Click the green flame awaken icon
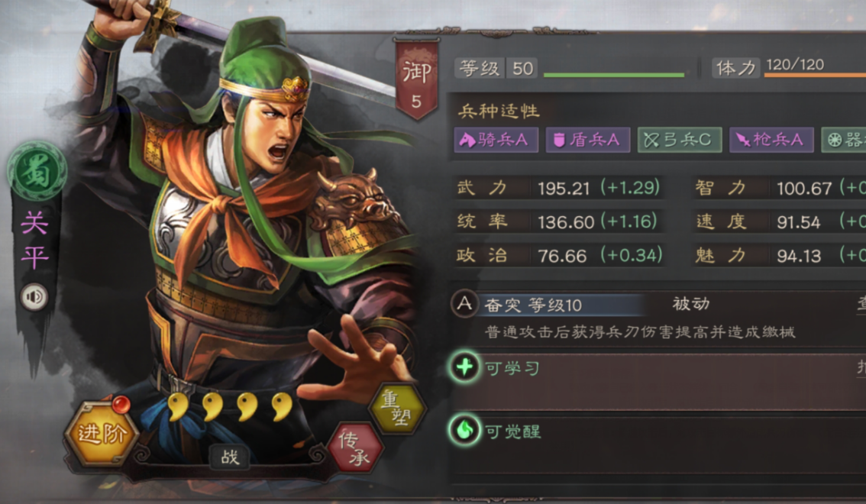The width and height of the screenshot is (866, 504). click(464, 429)
